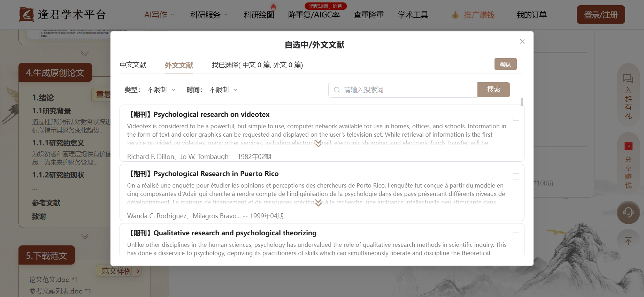The width and height of the screenshot is (644, 297).
Task: Click author line Wanda C. Rodríguez 1999年04期
Action: click(205, 216)
